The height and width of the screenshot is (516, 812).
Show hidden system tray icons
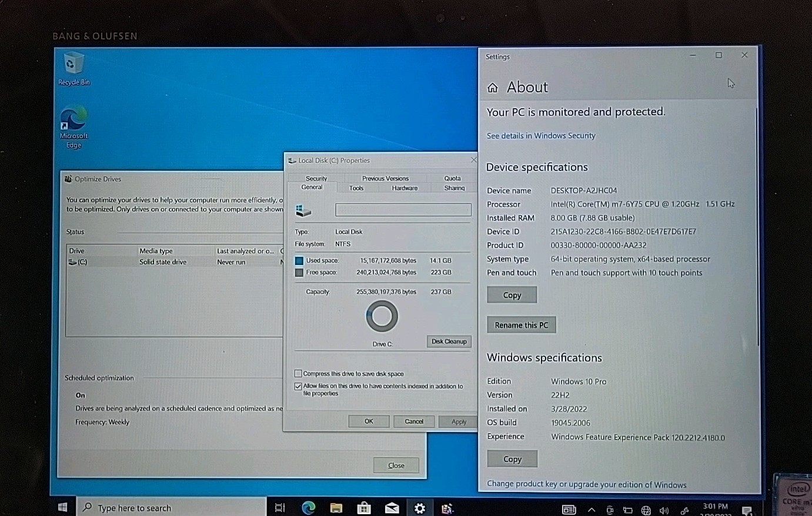tap(592, 510)
